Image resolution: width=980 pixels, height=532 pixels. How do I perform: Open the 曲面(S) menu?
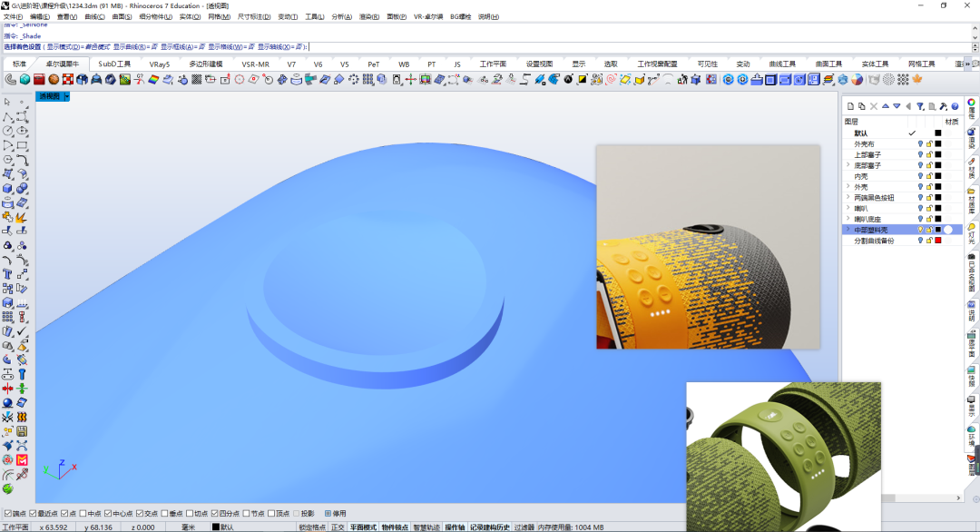(x=122, y=17)
